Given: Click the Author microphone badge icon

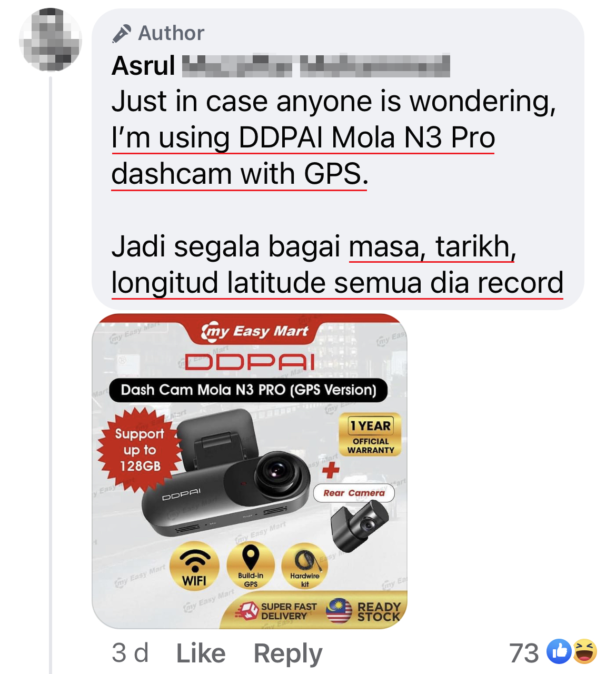Looking at the screenshot, I should pos(122,34).
